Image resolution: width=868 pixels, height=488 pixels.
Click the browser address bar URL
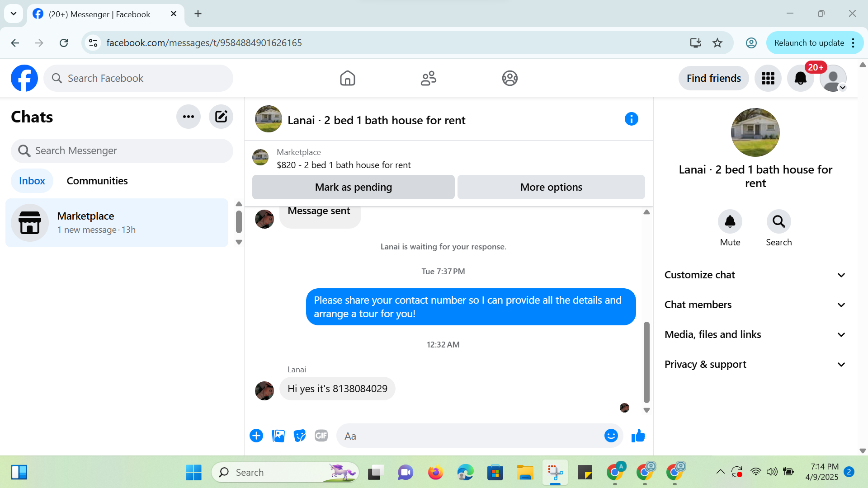pos(204,43)
